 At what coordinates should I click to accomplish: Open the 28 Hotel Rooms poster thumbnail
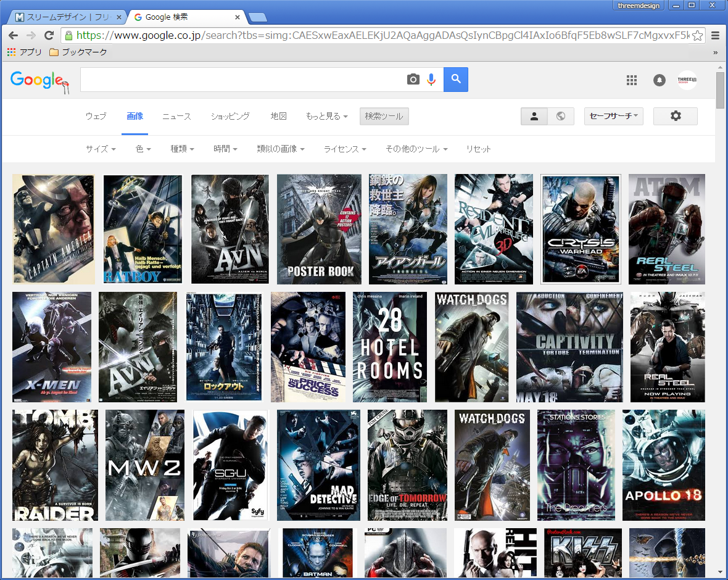(x=390, y=347)
